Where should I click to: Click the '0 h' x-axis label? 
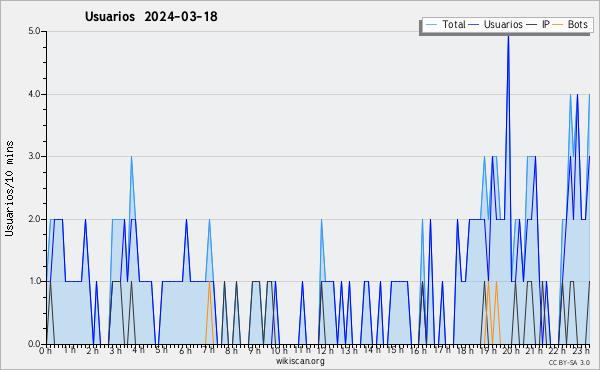click(45, 350)
